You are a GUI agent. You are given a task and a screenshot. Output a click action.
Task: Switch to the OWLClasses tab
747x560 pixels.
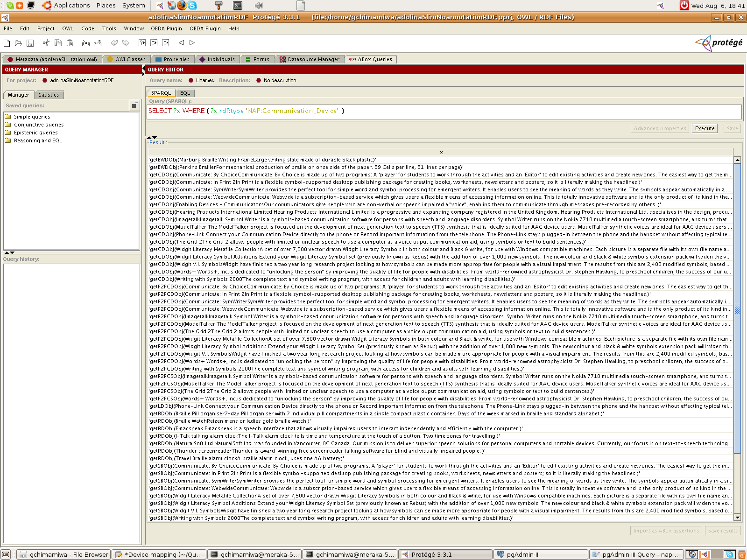126,59
